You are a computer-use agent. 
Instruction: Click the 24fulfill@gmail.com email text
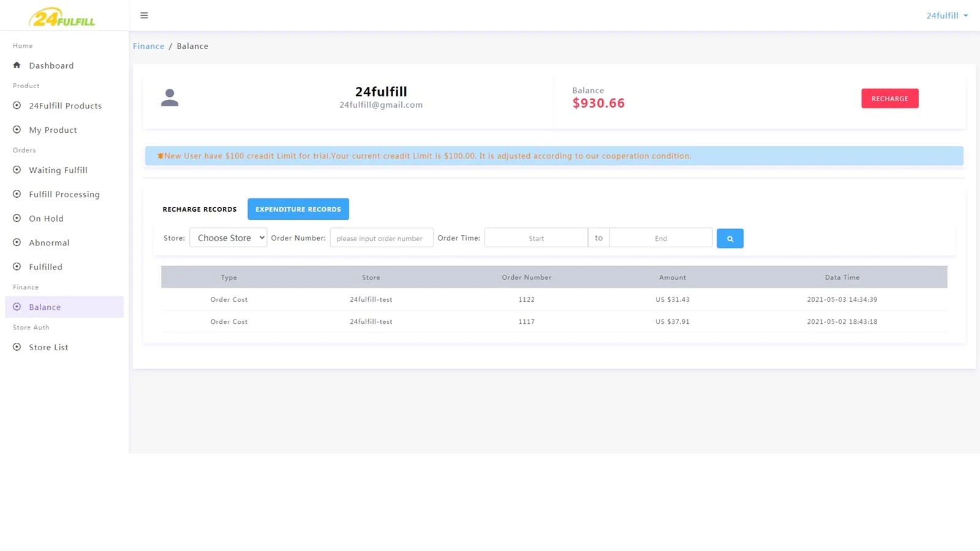tap(381, 105)
